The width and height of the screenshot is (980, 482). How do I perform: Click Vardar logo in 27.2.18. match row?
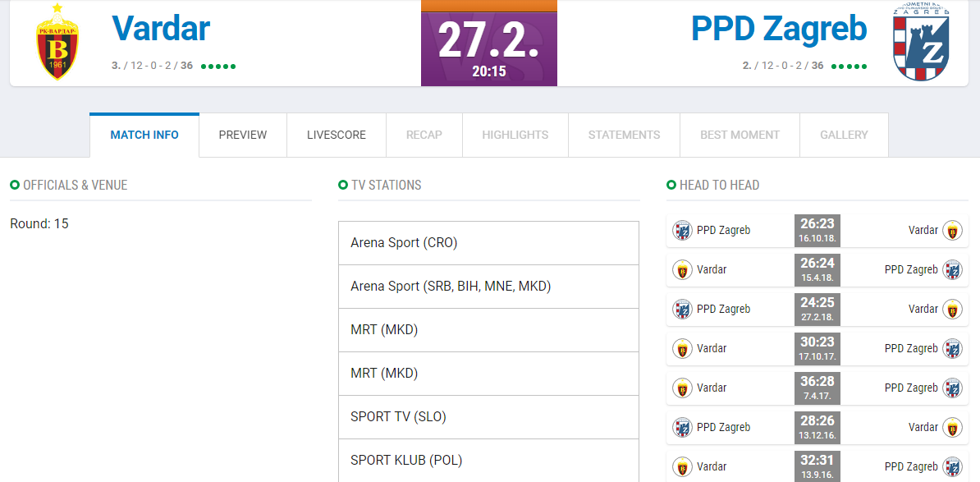952,310
